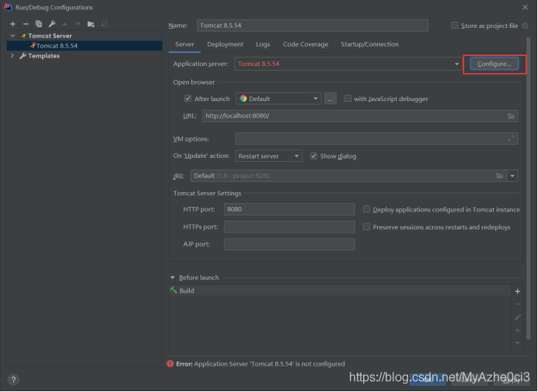This screenshot has height=392, width=538.
Task: Remove the selected configuration with minus icon
Action: coord(26,24)
